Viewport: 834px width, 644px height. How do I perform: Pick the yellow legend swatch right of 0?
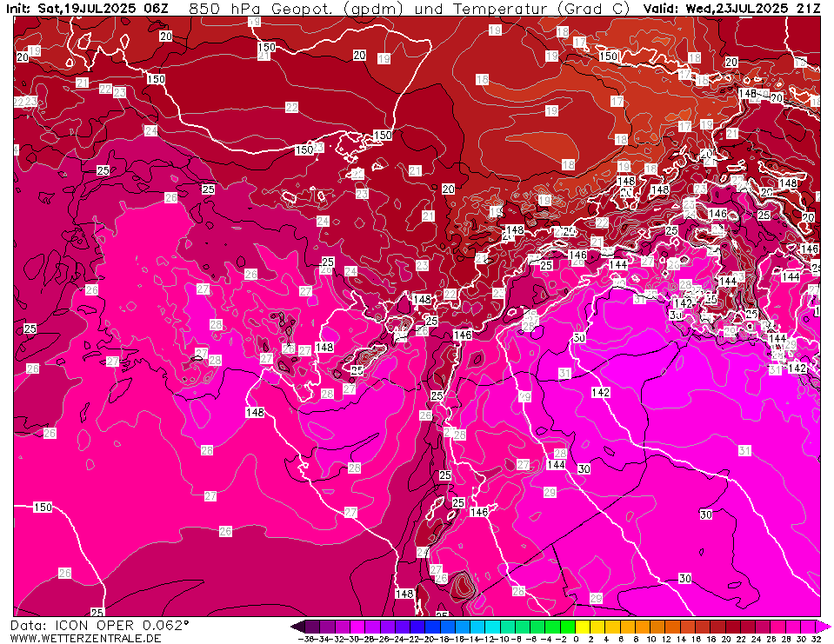[x=583, y=626]
